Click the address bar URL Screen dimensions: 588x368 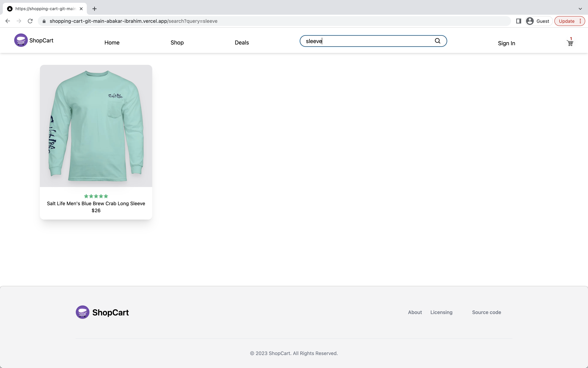(133, 21)
